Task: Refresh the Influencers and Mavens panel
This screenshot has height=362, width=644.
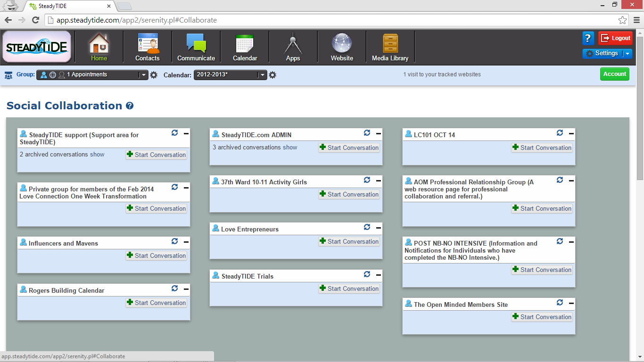Action: click(x=174, y=241)
